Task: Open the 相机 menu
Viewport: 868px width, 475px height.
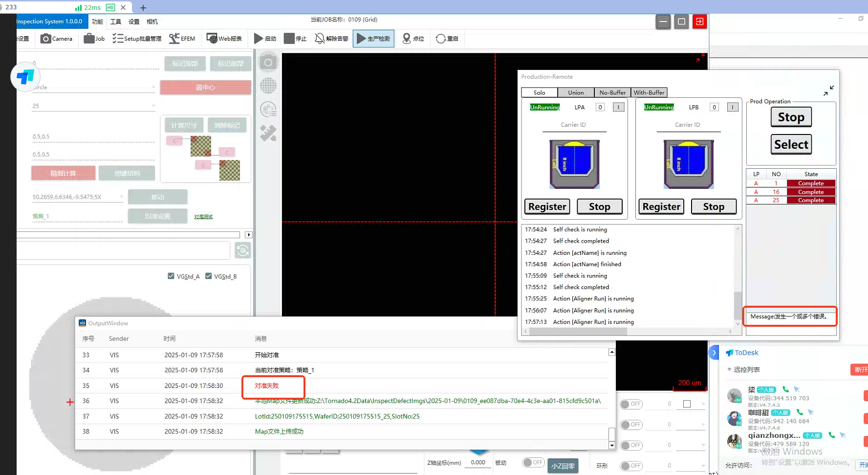Action: pyautogui.click(x=152, y=22)
